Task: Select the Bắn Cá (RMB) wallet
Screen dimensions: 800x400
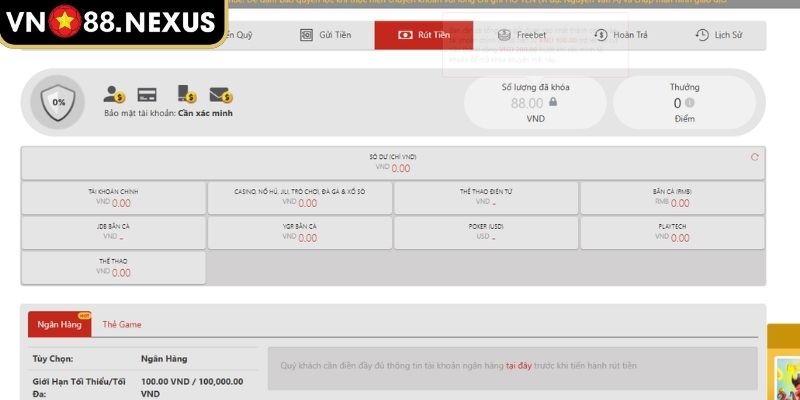Action: [x=672, y=198]
